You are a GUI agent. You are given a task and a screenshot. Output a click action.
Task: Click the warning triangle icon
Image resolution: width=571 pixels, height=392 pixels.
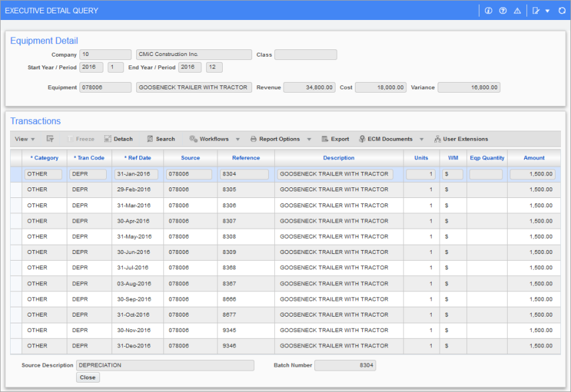click(x=517, y=11)
